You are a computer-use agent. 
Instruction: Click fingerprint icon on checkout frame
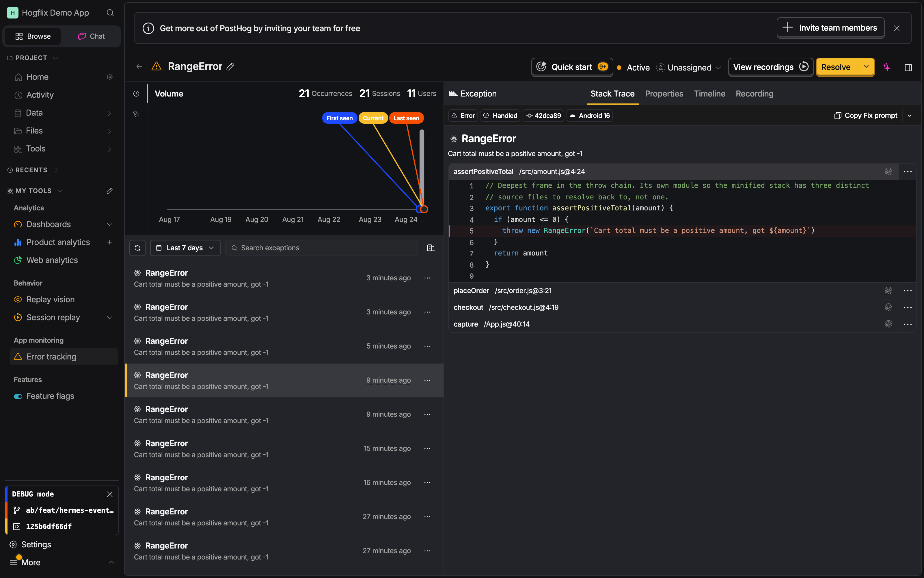[888, 307]
